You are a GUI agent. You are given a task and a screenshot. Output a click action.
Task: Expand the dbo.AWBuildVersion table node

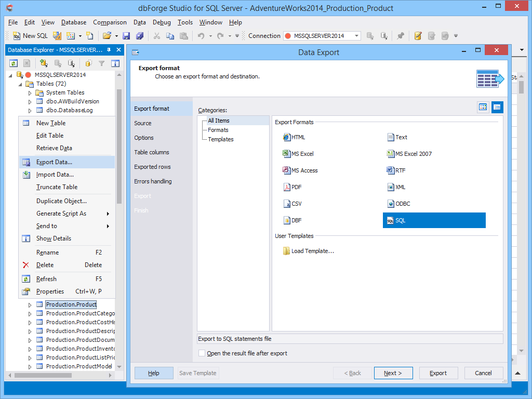tap(30, 101)
